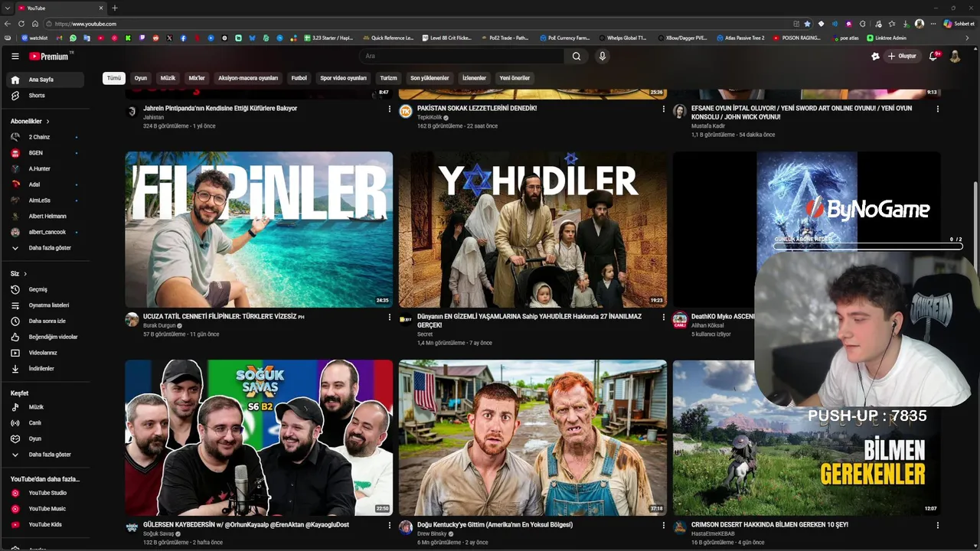Select the Son yüklenenler filter chip
This screenshot has width=980, height=551.
click(x=430, y=78)
